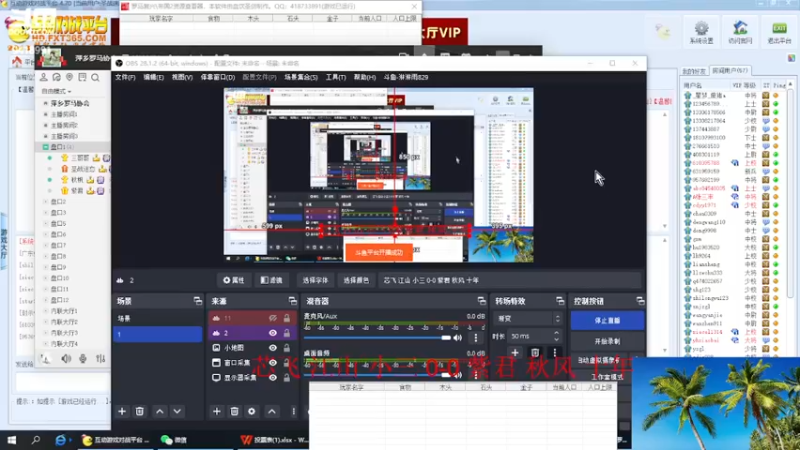800x450 pixels.
Task: Pop out the 混音器 dock panel
Action: tap(481, 301)
